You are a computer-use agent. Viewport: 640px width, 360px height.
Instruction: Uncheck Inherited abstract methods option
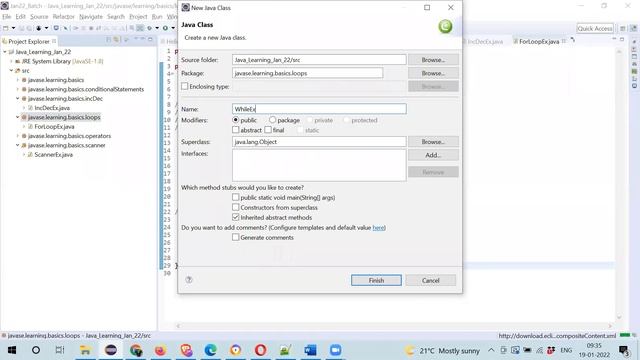(236, 217)
